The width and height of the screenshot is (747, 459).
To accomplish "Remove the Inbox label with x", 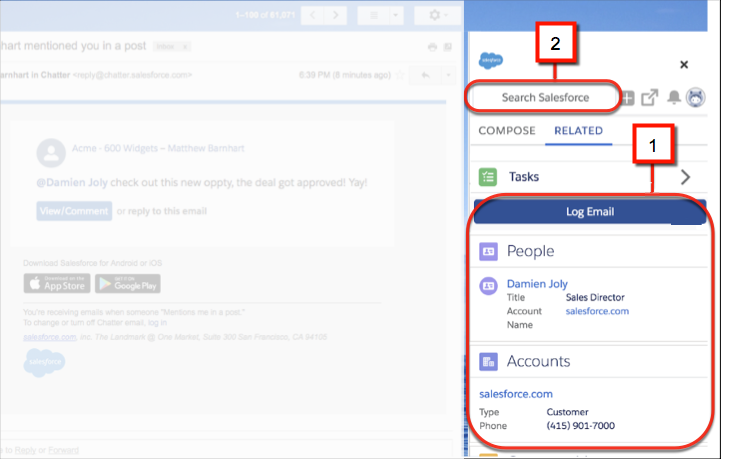I will (x=185, y=46).
